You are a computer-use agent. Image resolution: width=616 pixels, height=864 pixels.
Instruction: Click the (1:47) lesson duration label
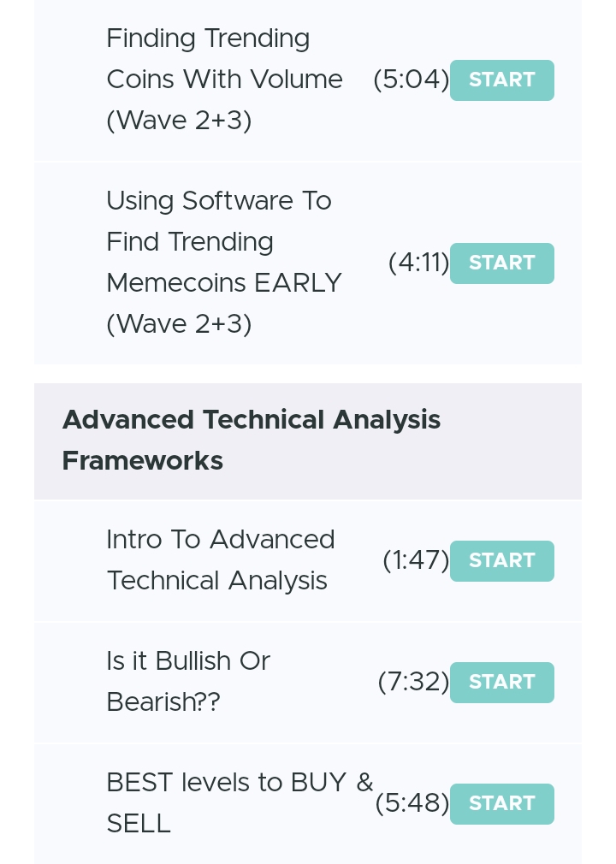click(x=416, y=560)
